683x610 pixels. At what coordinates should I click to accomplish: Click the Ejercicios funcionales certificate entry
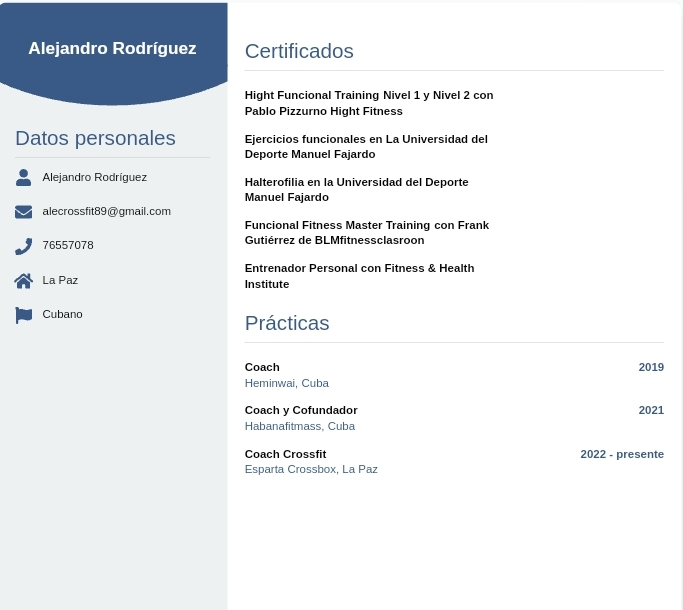point(366,146)
